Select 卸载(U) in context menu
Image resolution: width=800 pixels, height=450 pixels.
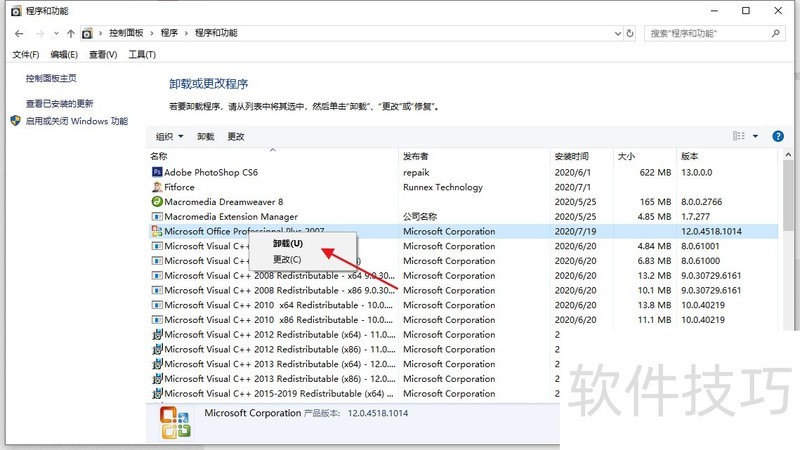[x=288, y=243]
